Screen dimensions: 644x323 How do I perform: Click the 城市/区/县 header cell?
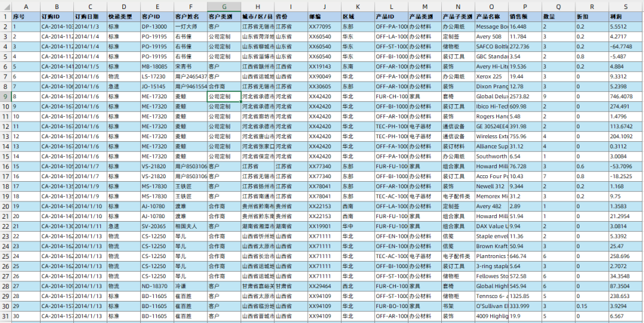coord(258,17)
